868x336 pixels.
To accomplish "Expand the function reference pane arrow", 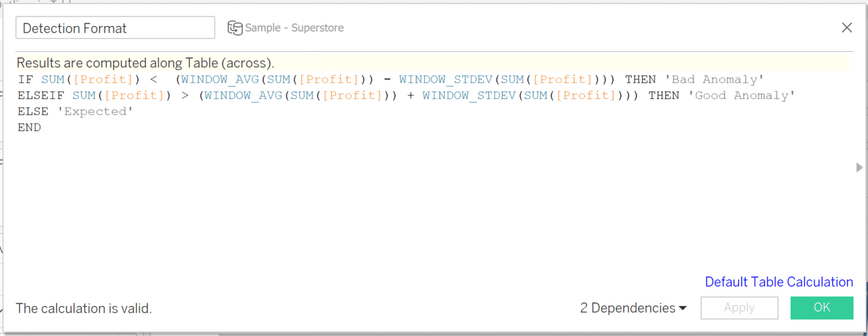I will coord(860,167).
